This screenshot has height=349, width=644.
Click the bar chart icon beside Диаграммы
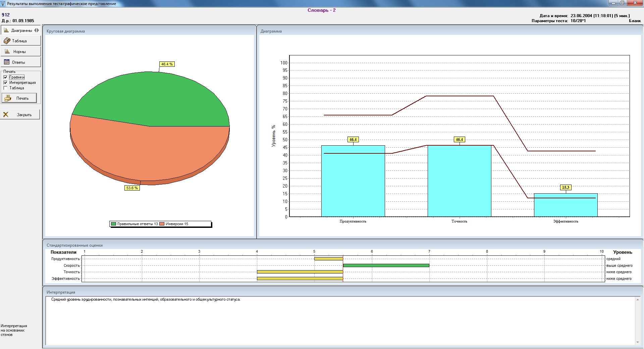pos(6,30)
